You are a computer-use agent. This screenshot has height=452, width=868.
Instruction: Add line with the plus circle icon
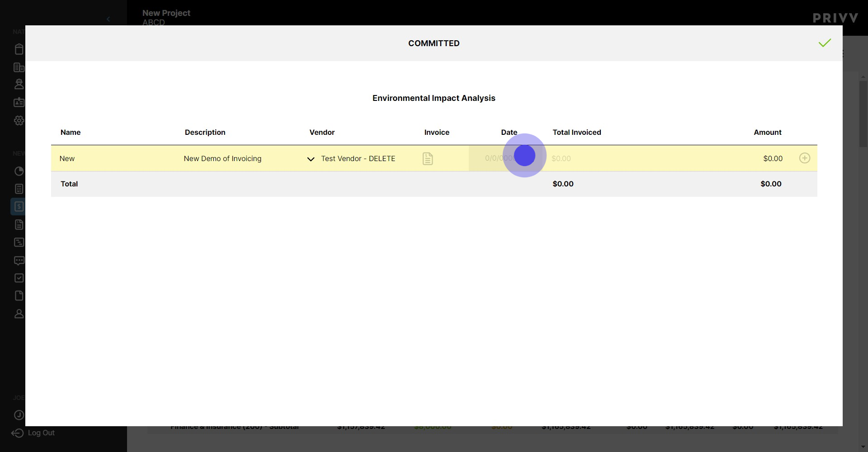[x=805, y=158]
